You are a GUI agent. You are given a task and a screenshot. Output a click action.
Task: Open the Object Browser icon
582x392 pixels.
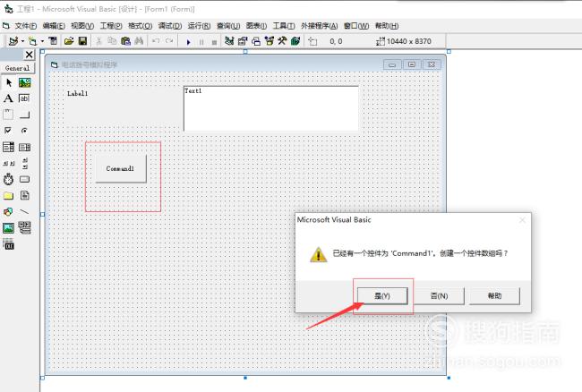270,41
